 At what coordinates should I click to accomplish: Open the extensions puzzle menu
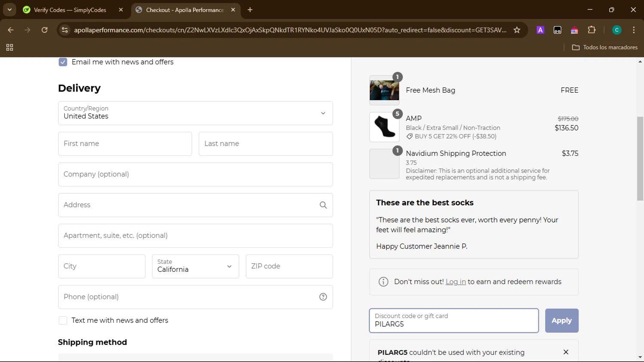point(592,30)
